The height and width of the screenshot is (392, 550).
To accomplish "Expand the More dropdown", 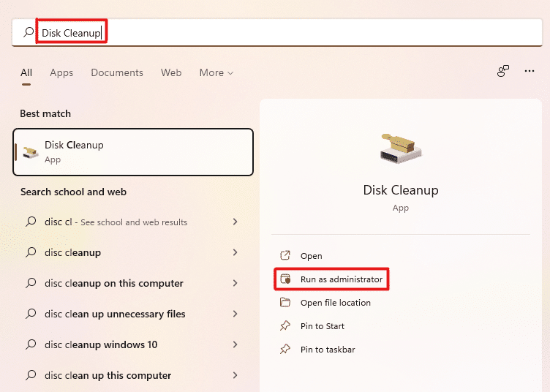I will (216, 72).
